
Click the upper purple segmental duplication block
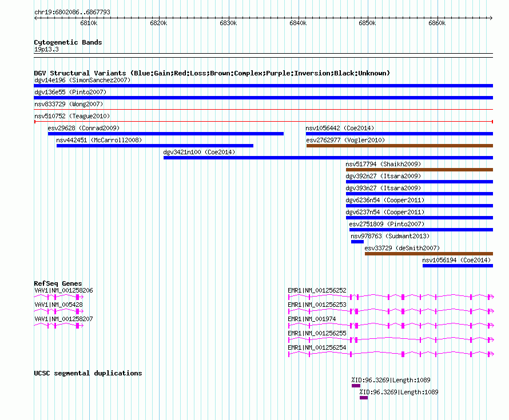click(356, 386)
